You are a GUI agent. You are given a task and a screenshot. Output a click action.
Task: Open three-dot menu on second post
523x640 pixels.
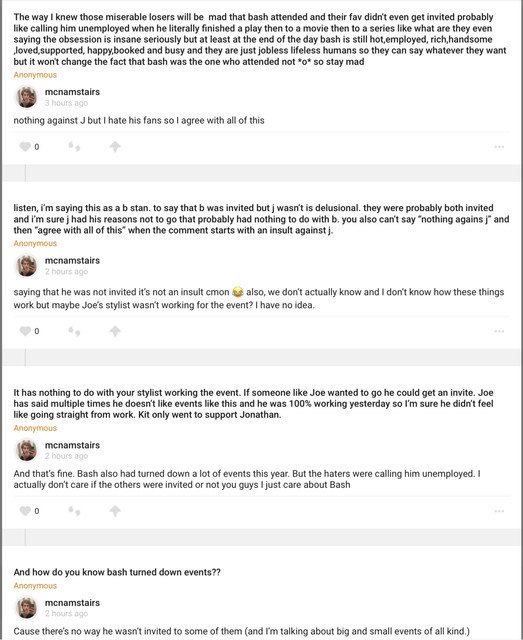499,331
